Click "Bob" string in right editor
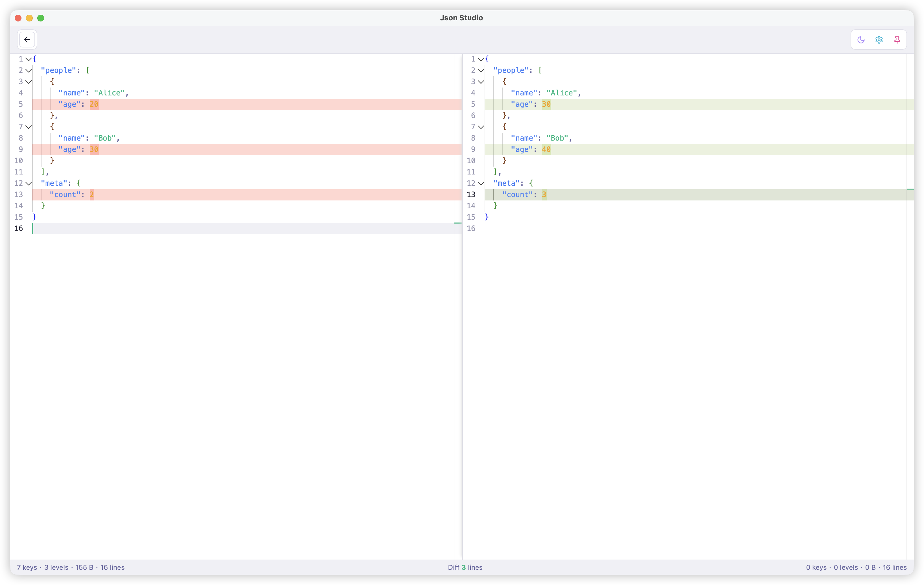The width and height of the screenshot is (924, 585). (x=557, y=138)
